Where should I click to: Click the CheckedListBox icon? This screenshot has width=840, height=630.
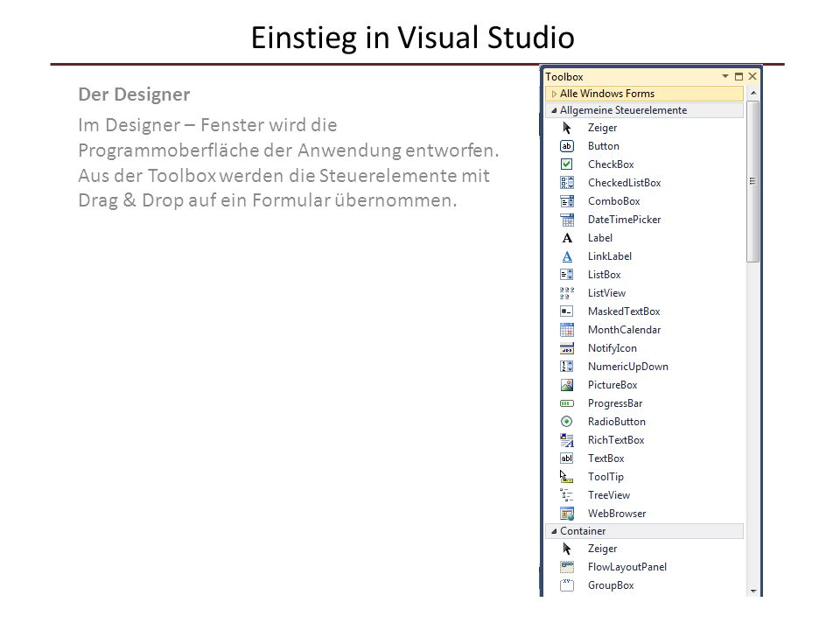(566, 183)
